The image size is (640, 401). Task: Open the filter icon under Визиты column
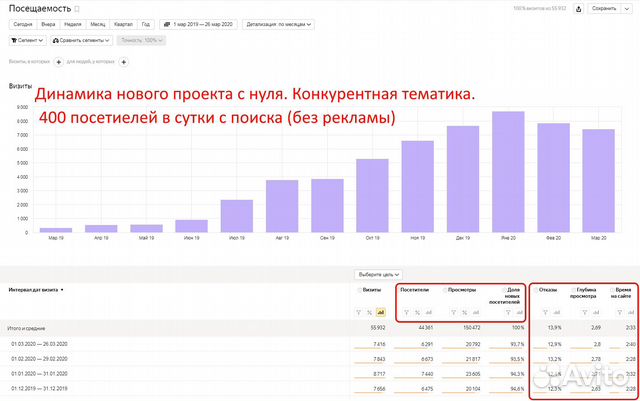[x=358, y=312]
